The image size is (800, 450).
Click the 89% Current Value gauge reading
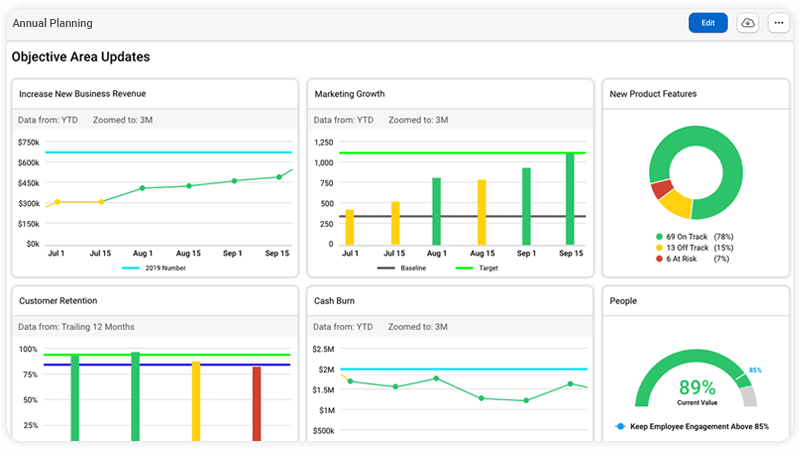pos(697,392)
